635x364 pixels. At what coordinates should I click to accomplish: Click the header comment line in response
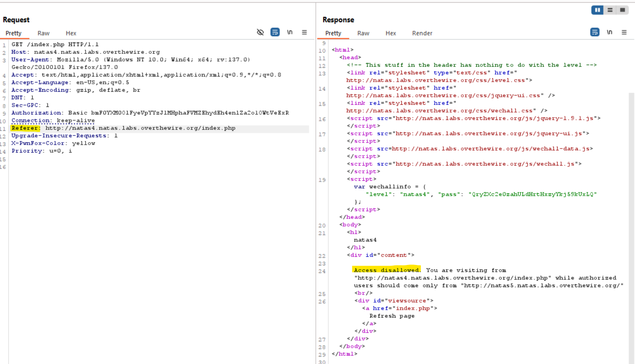(472, 65)
